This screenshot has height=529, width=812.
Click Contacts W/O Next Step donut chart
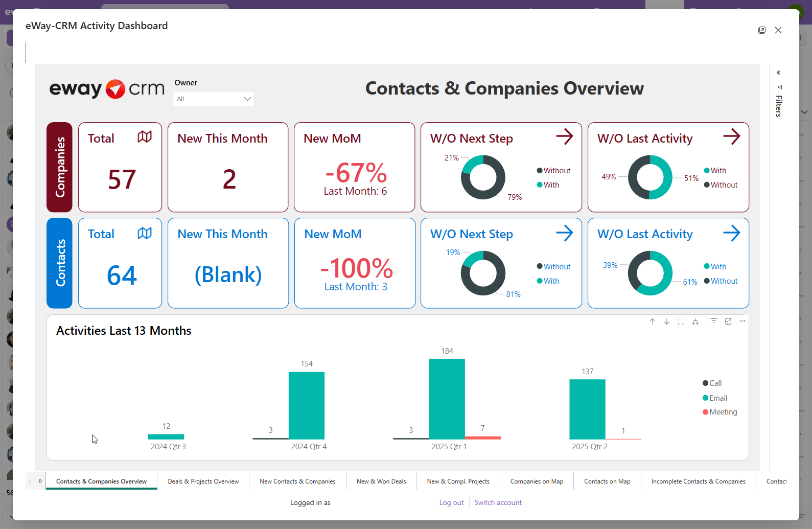point(483,273)
